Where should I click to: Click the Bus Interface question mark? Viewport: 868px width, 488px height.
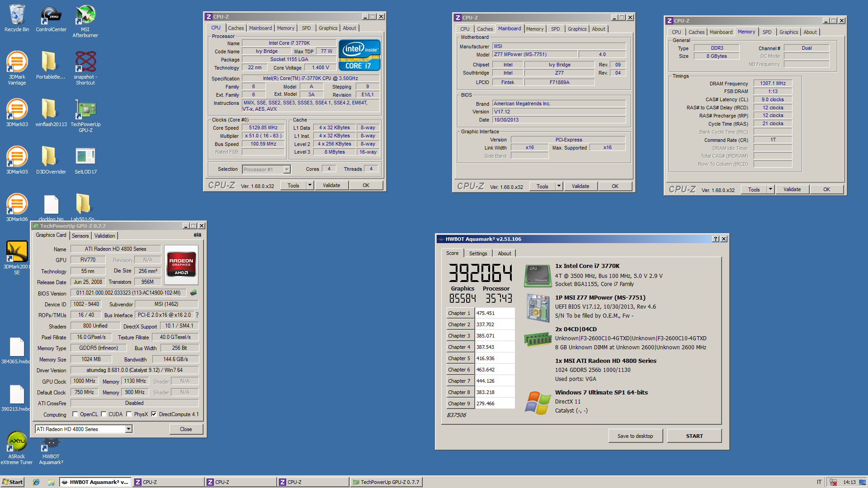tap(197, 315)
